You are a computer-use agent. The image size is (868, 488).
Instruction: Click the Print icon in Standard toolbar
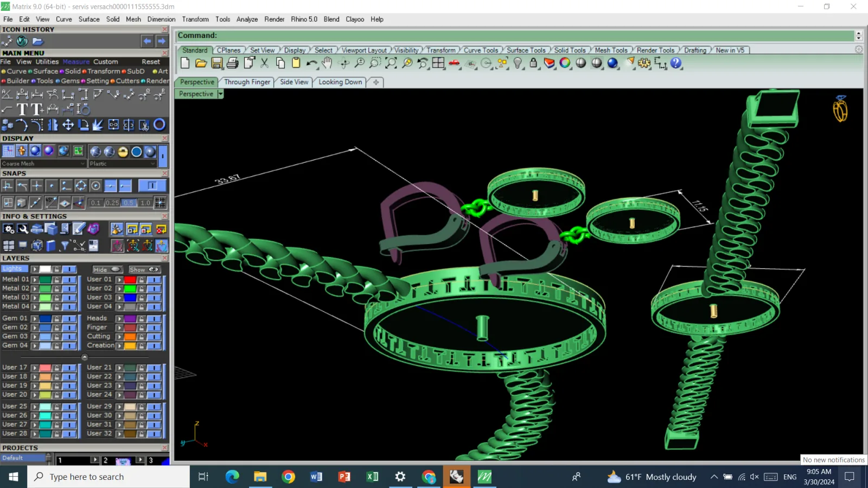pyautogui.click(x=233, y=63)
